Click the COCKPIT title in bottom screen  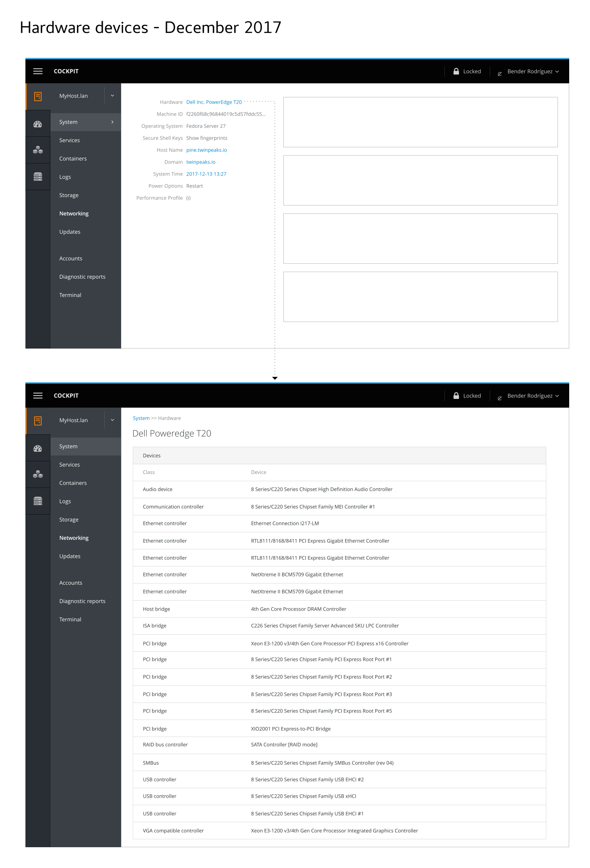[66, 396]
